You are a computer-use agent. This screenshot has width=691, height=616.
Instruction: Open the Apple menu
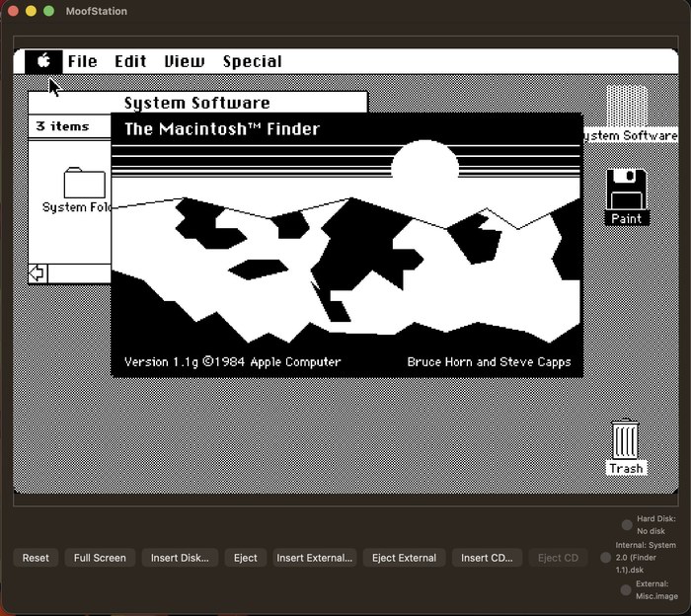43,61
